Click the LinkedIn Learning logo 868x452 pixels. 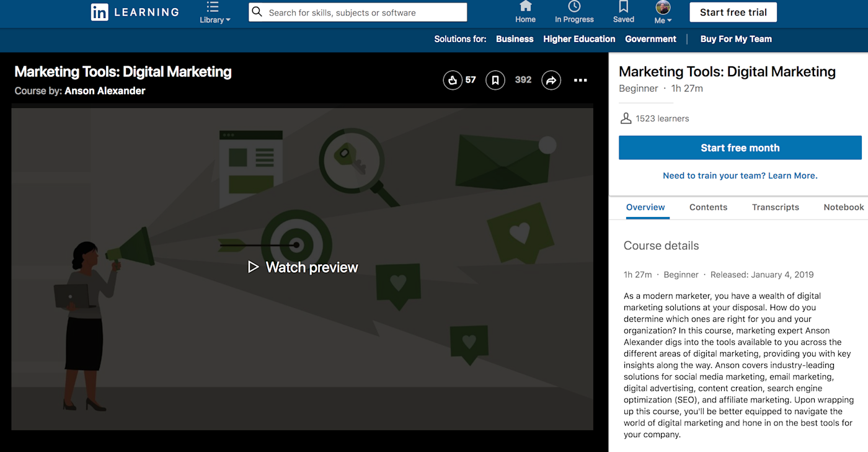click(x=135, y=12)
